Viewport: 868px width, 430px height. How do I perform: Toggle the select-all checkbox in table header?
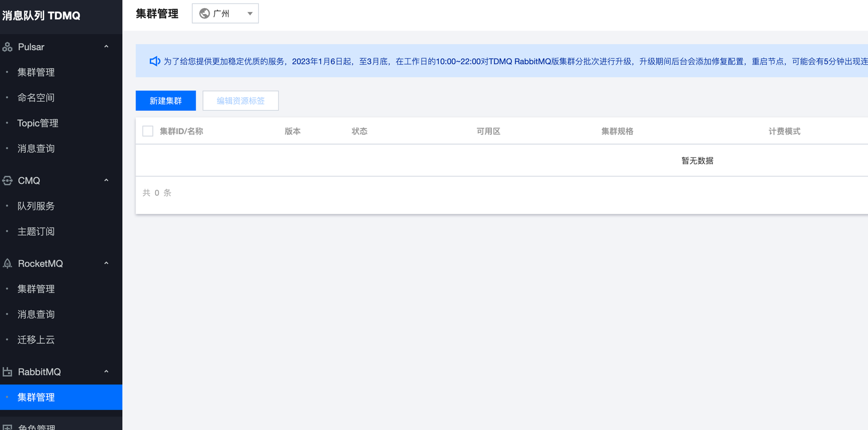pyautogui.click(x=148, y=131)
